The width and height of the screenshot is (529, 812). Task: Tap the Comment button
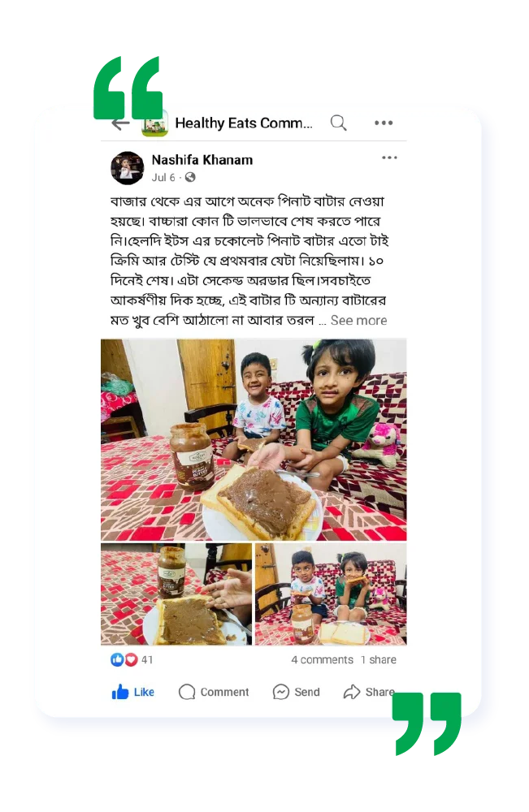(214, 692)
